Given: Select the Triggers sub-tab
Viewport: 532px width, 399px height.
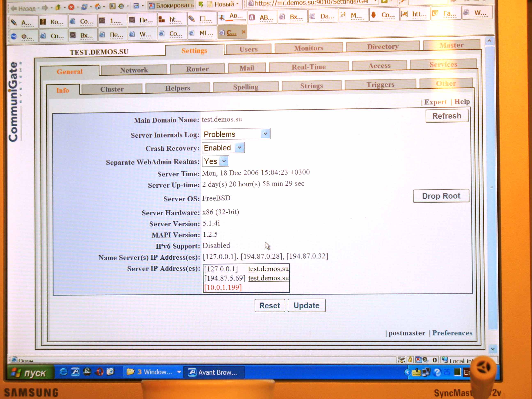Looking at the screenshot, I should 380,84.
